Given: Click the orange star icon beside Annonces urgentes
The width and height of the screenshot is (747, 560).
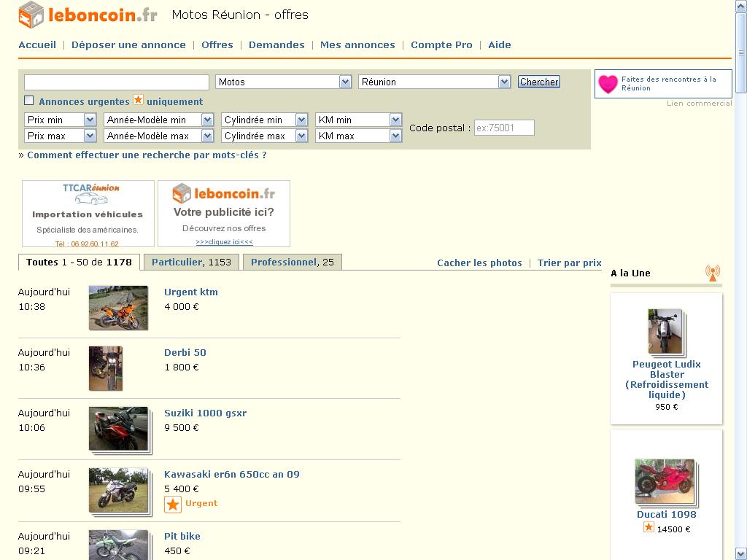Looking at the screenshot, I should click(x=138, y=100).
